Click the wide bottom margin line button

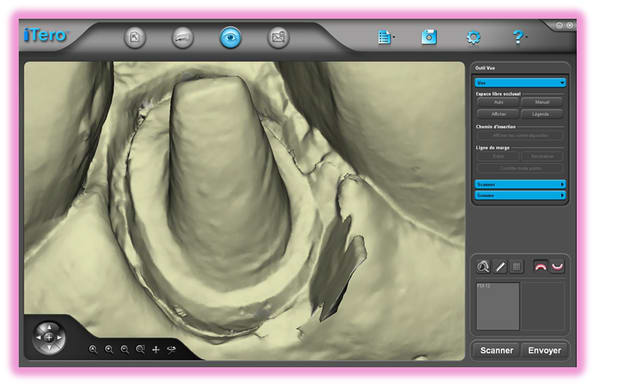coord(520,168)
